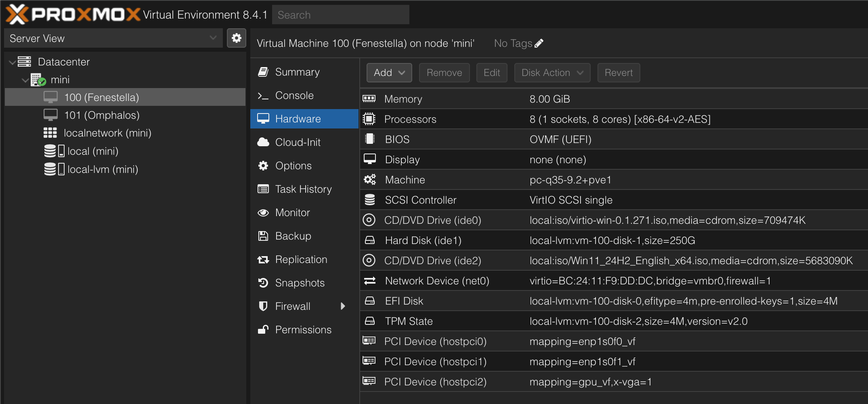This screenshot has height=404, width=868.
Task: Select the Memory 8.00 GiB value
Action: (x=550, y=99)
